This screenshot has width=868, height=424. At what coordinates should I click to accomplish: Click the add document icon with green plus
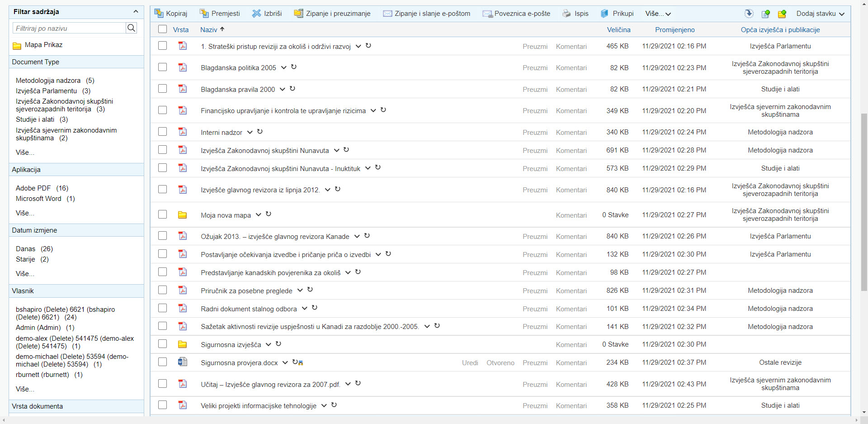(x=765, y=14)
